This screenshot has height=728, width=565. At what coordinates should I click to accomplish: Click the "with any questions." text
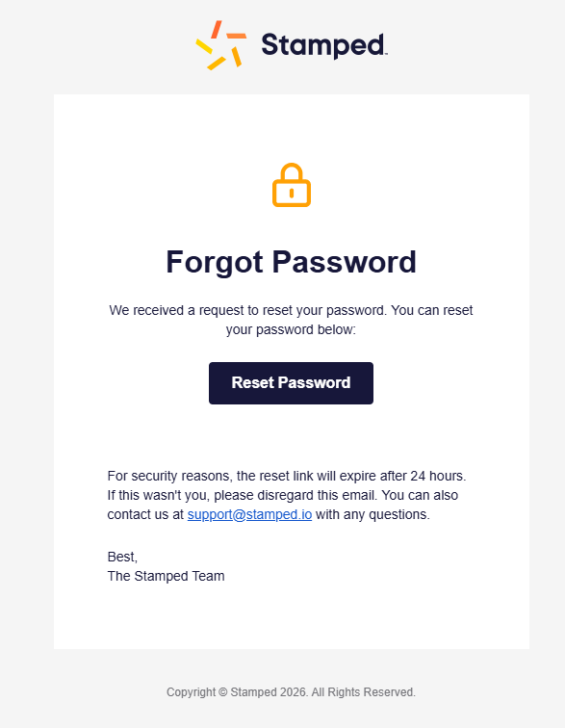pos(372,514)
